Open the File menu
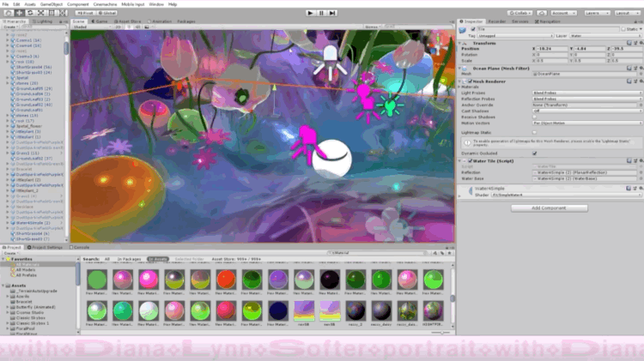 (x=5, y=4)
